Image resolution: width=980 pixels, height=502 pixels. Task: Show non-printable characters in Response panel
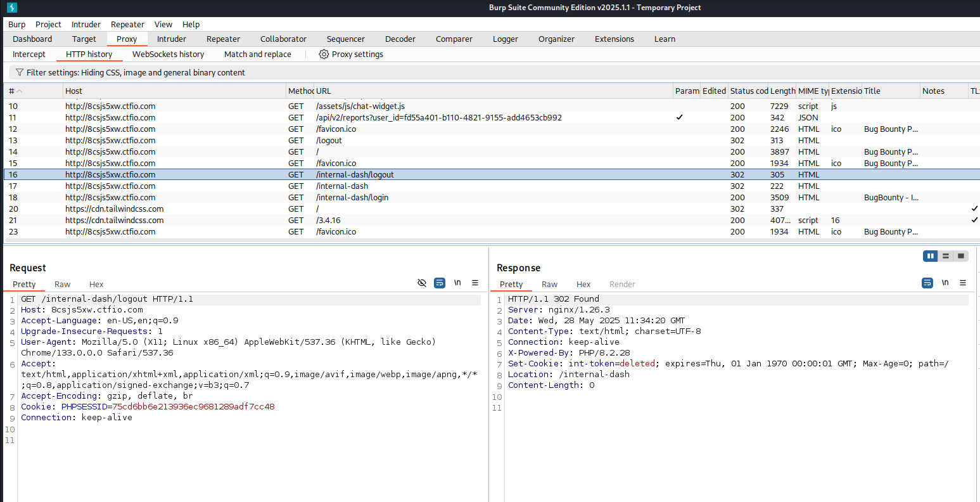[x=945, y=283]
